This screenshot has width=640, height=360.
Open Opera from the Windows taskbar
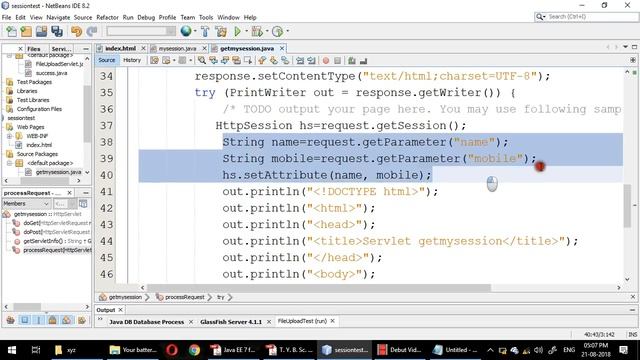tap(172, 350)
